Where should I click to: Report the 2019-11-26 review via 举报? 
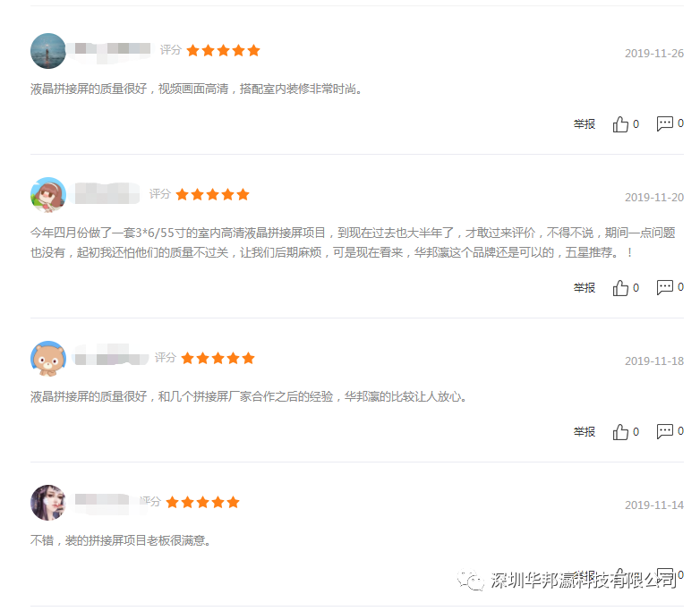click(x=585, y=123)
